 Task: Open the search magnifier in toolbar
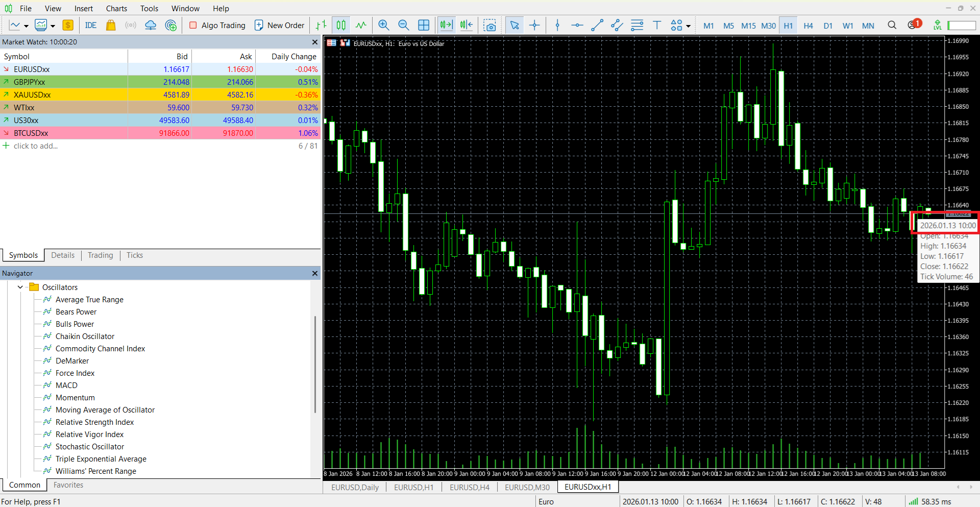pyautogui.click(x=892, y=25)
